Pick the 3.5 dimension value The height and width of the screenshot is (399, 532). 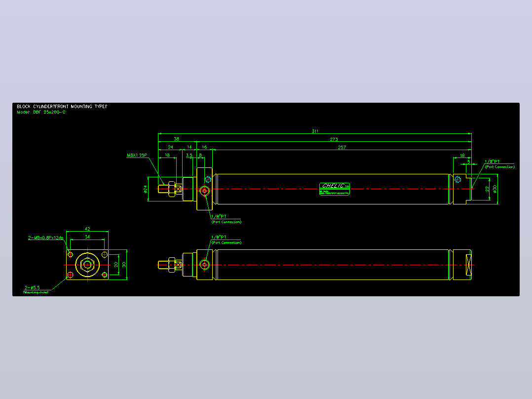[x=189, y=155]
